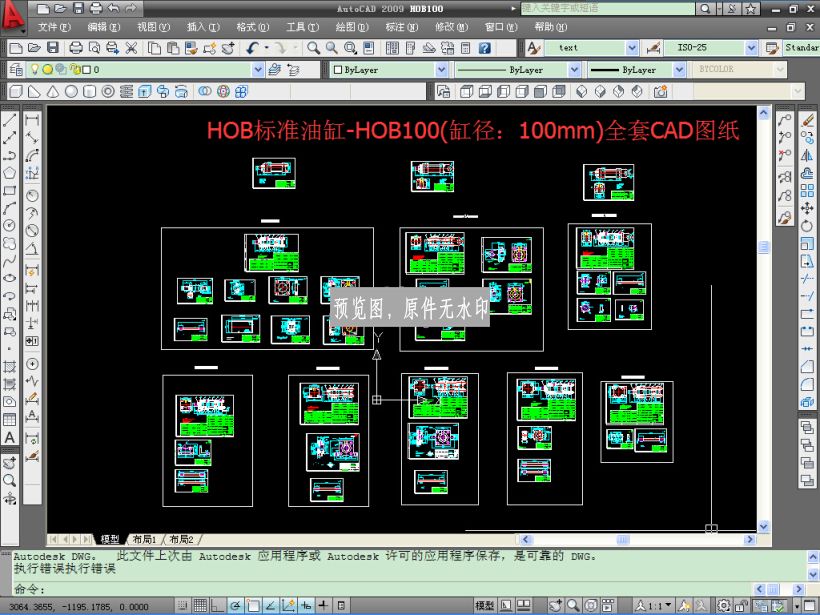The height and width of the screenshot is (615, 820).
Task: Select the 3D Sphere solid tool
Action: pyautogui.click(x=71, y=92)
